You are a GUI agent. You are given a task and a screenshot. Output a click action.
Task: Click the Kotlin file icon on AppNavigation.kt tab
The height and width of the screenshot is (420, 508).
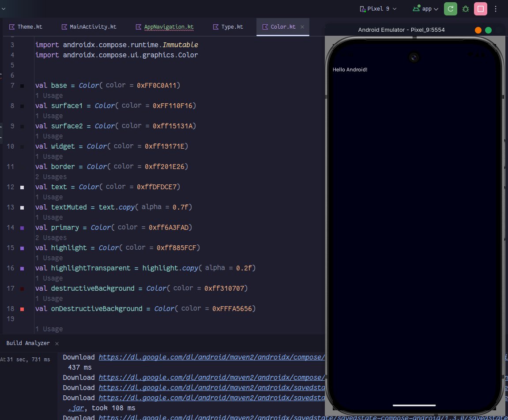[x=138, y=27]
